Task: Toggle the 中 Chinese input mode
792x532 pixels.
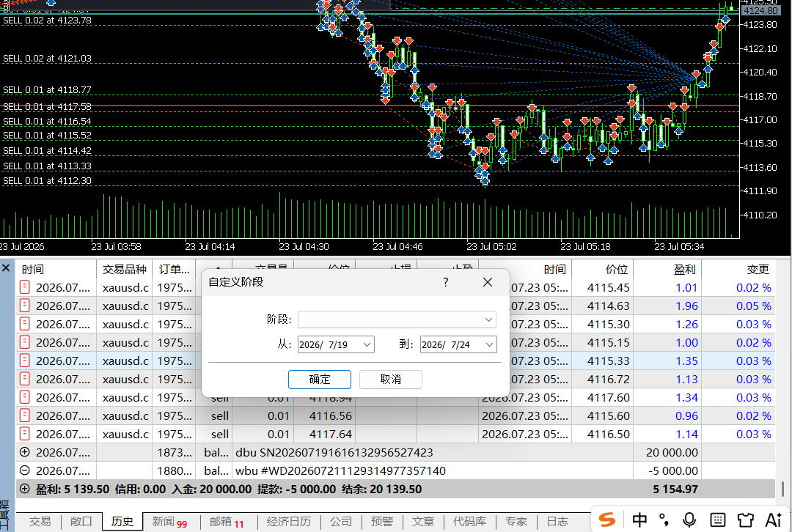Action: pos(639,520)
